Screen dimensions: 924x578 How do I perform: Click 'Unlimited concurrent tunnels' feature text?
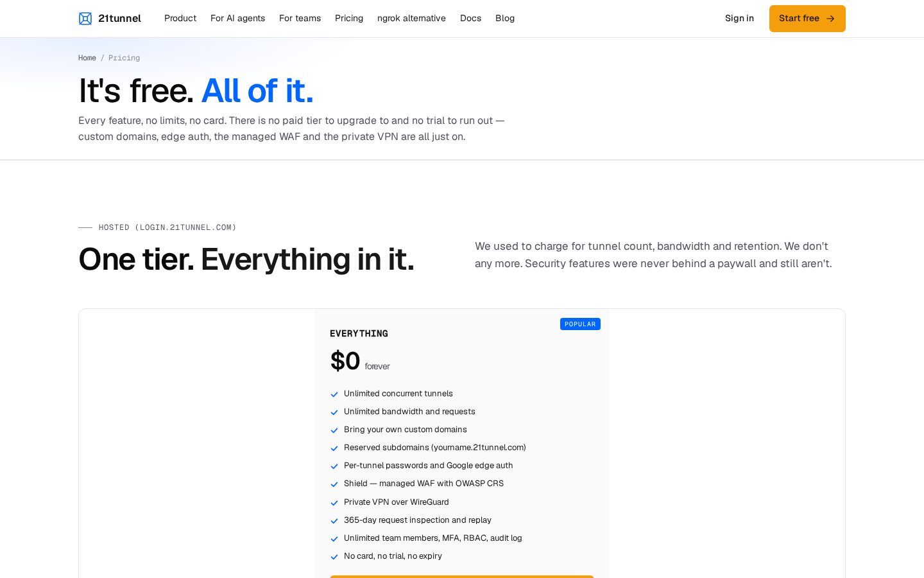tap(398, 394)
